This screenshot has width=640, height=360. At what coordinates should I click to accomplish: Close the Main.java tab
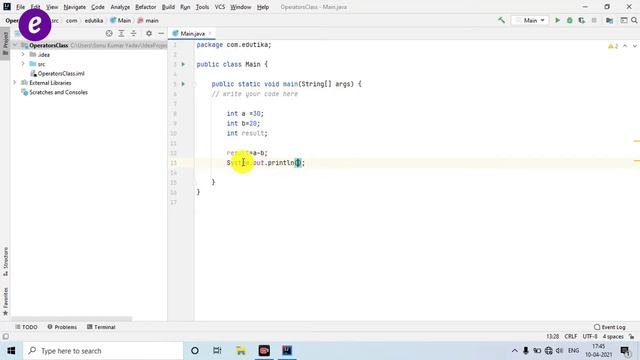tap(210, 33)
